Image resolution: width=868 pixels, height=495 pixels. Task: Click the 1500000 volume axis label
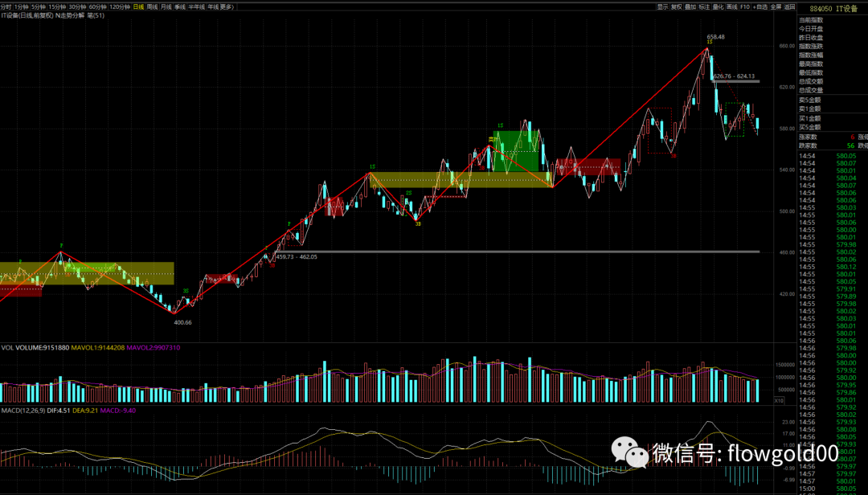click(785, 365)
